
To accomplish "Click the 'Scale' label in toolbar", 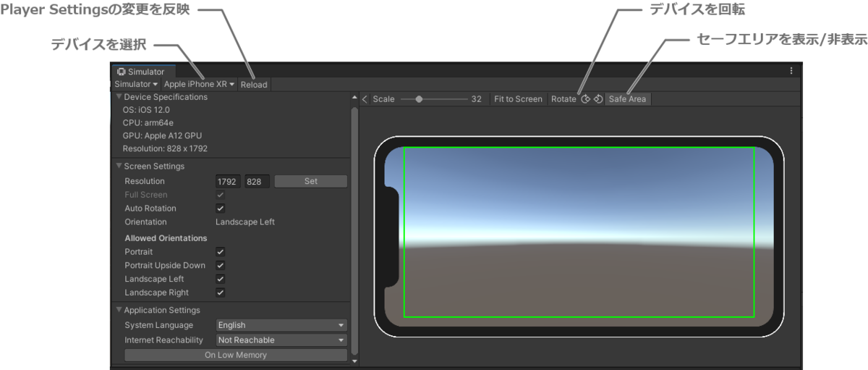I will 383,99.
